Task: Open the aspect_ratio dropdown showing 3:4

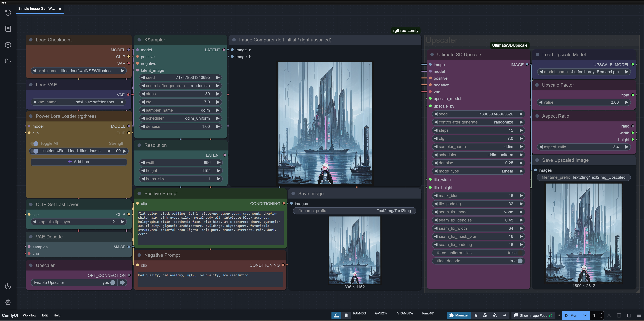Action: pyautogui.click(x=584, y=147)
